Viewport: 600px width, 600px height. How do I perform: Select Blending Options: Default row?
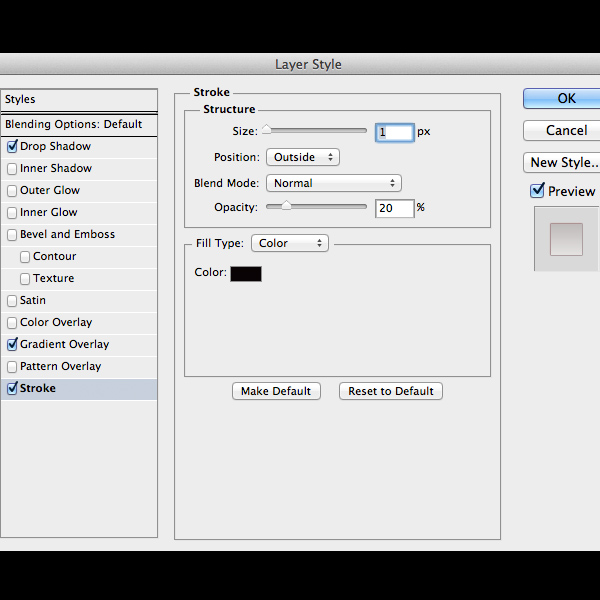coord(79,124)
